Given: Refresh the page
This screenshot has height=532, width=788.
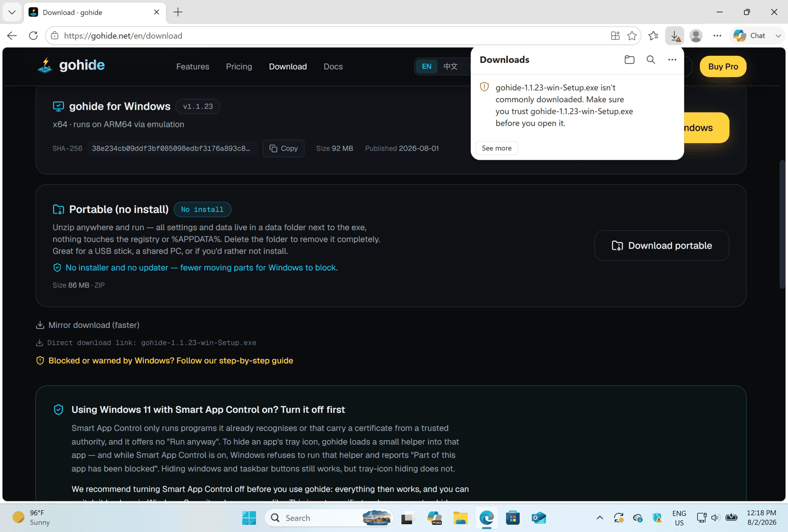Looking at the screenshot, I should click(33, 36).
